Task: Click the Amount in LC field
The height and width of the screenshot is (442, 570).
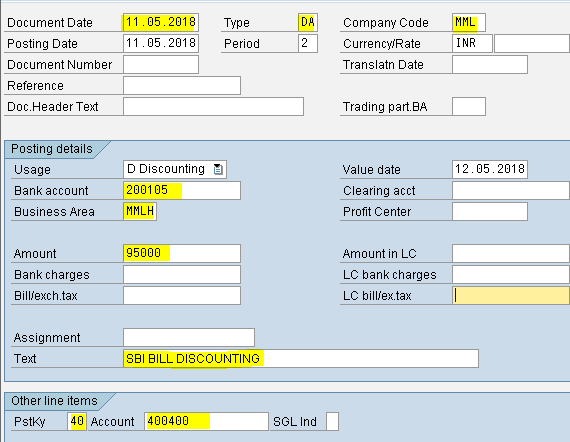Action: pos(511,253)
